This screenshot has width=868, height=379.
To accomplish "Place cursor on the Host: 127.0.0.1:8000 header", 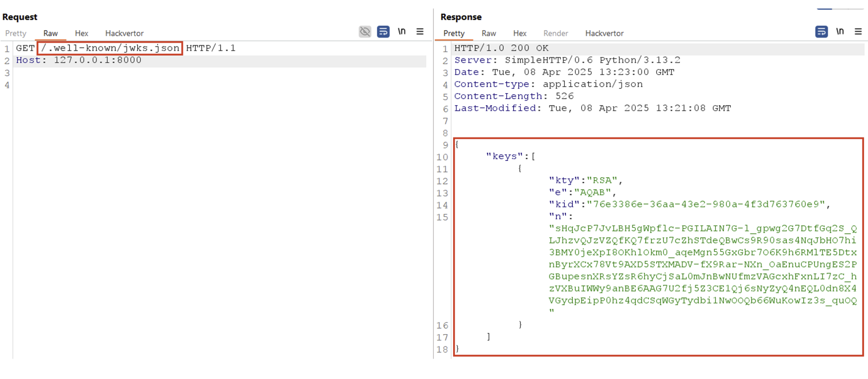I will (x=79, y=60).
